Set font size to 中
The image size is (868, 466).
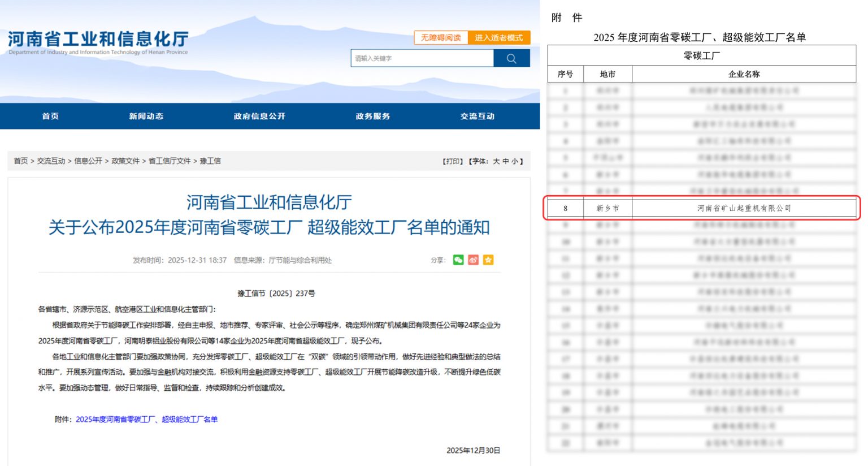pyautogui.click(x=506, y=161)
